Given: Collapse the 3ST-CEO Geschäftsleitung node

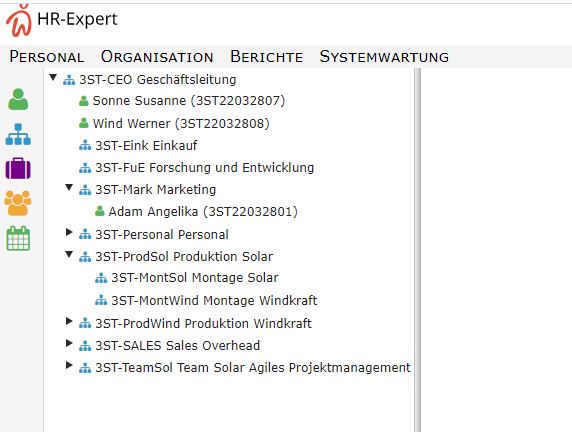Looking at the screenshot, I should 53,77.
